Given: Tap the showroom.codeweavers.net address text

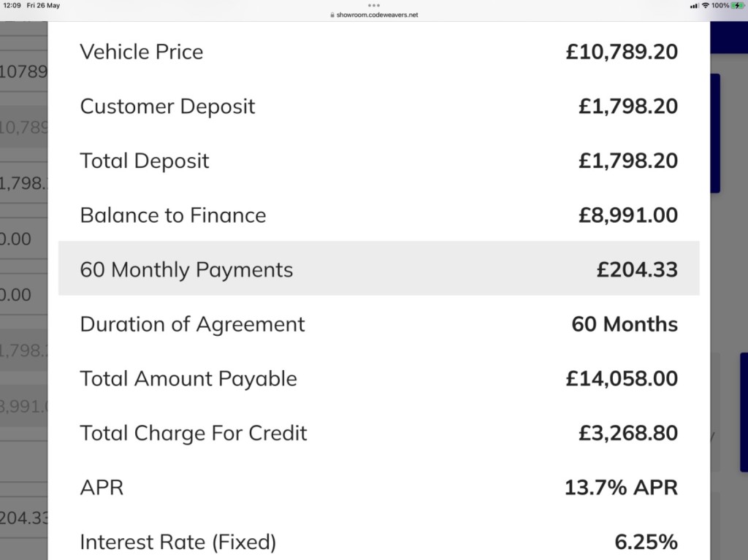Looking at the screenshot, I should click(377, 15).
